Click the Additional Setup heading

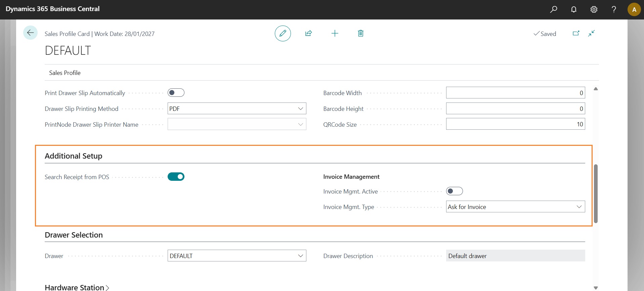click(x=73, y=156)
